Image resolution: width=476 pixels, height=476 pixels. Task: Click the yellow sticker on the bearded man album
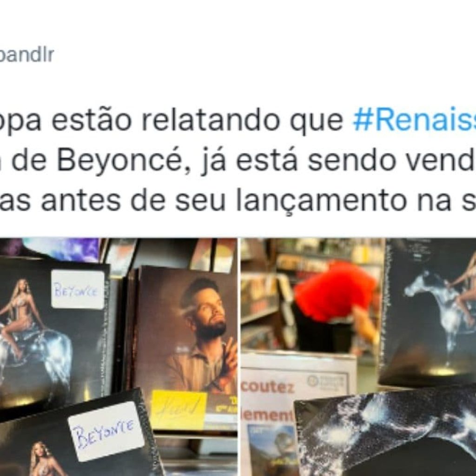click(179, 409)
